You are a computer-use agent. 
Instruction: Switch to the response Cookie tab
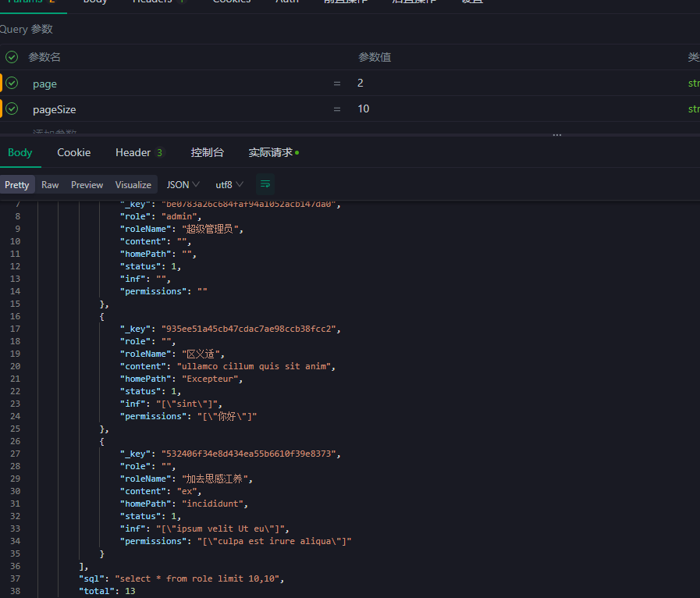coord(73,152)
